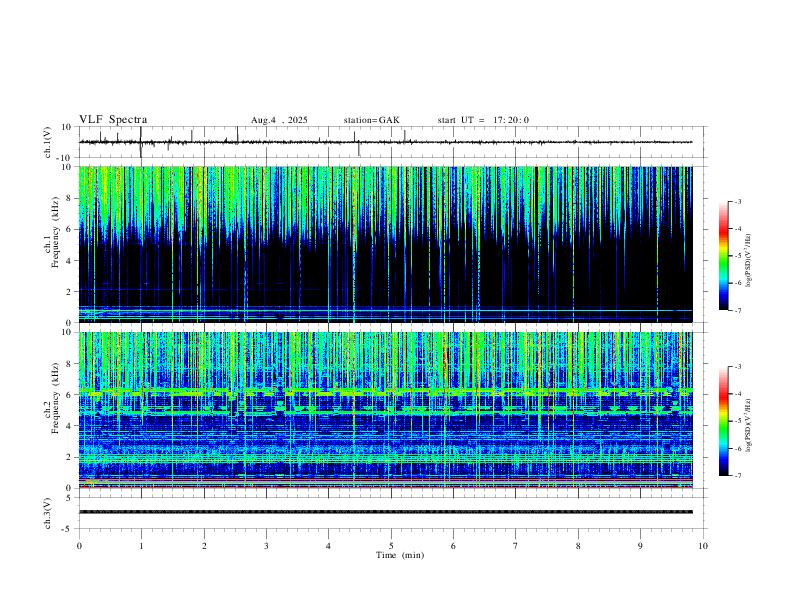Click the "9" tick on the Time axis
Image resolution: width=792 pixels, height=612 pixels.
[640, 546]
